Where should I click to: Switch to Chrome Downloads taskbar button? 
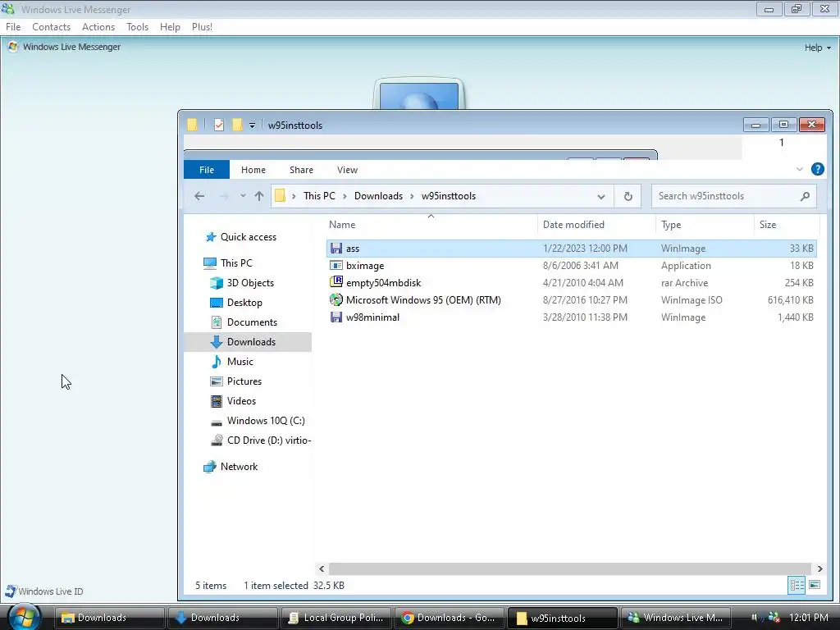click(450, 618)
